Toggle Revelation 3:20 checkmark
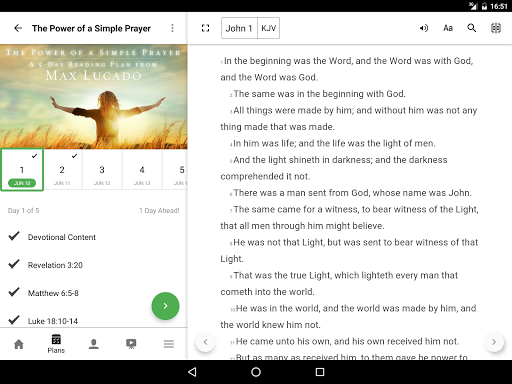Image resolution: width=512 pixels, height=384 pixels. tap(14, 264)
